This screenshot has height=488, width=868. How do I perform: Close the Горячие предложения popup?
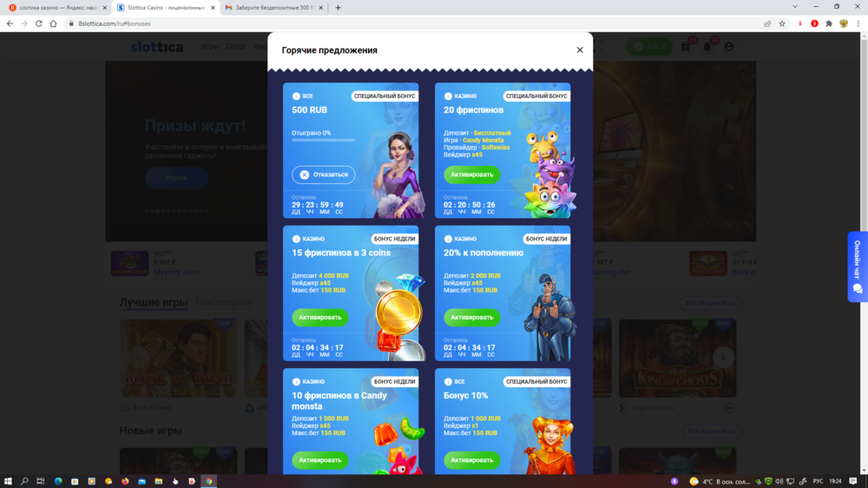[x=580, y=50]
